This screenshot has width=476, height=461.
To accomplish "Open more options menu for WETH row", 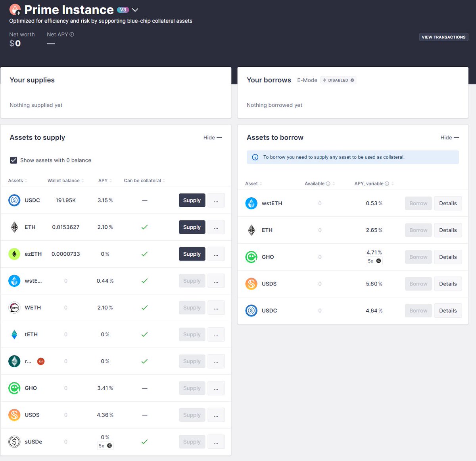I will click(216, 307).
